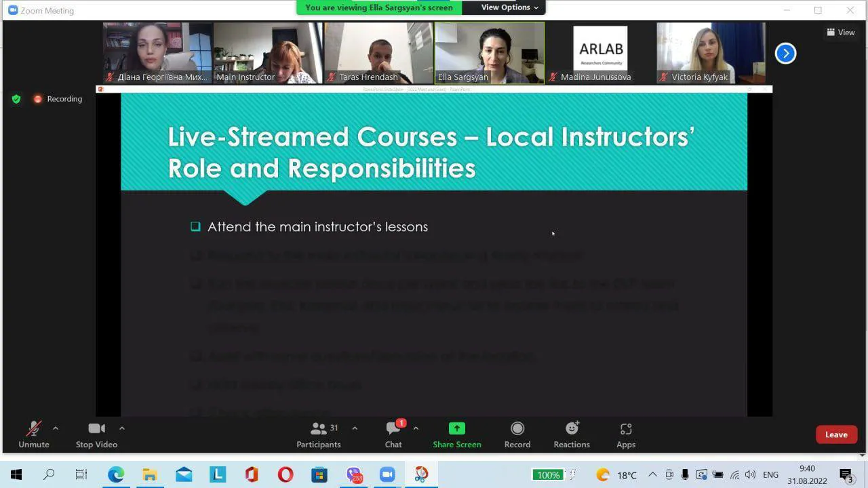The width and height of the screenshot is (868, 488).
Task: Leave the meeting
Action: [x=836, y=435]
